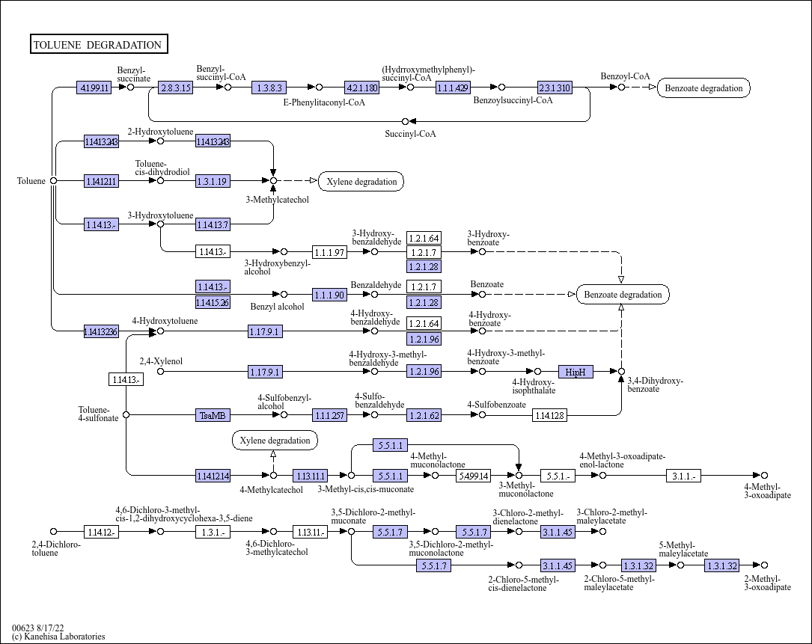Screen dimensions: 812x644
Task: Click the 1.1.1.97 enzyme box
Action: pyautogui.click(x=329, y=252)
